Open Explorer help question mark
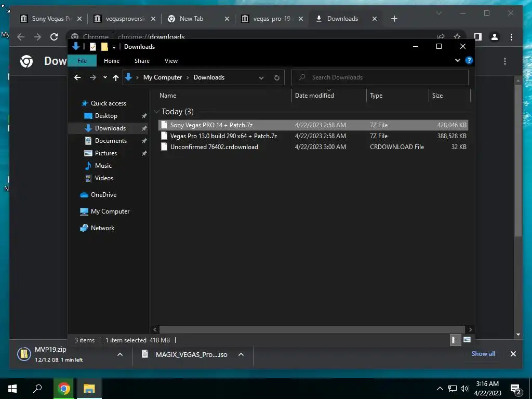Image resolution: width=532 pixels, height=399 pixels. [x=469, y=60]
